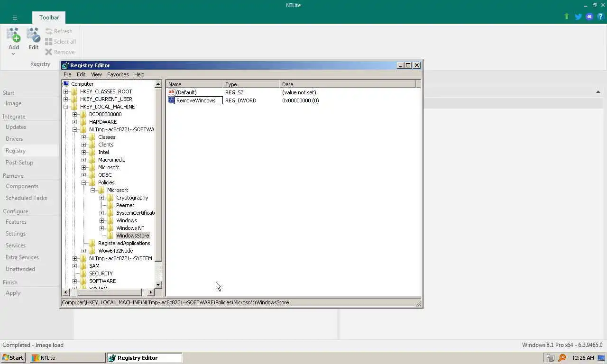The width and height of the screenshot is (607, 364).
Task: Click the WindowsStore folder icon in tree
Action: coord(111,236)
